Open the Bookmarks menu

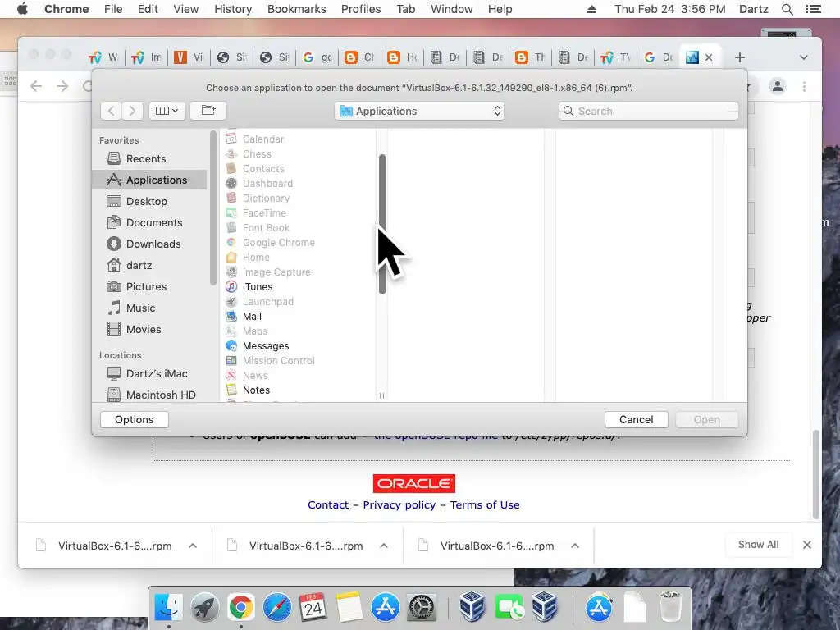pyautogui.click(x=297, y=9)
